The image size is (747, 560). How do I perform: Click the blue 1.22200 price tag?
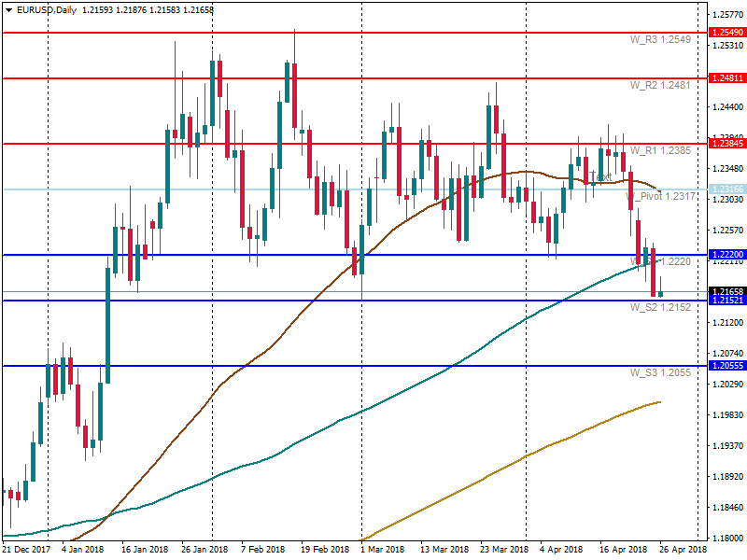click(727, 255)
